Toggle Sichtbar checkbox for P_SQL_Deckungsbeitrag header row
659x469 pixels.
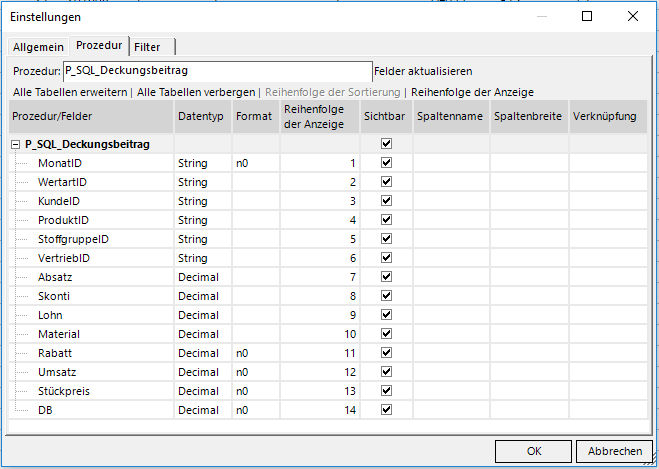[386, 144]
